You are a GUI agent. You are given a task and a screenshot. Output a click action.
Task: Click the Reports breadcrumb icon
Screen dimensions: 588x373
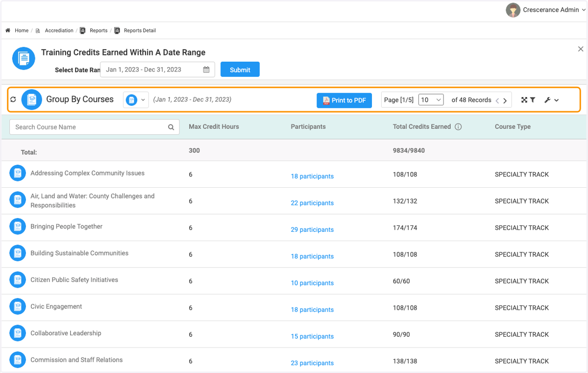(83, 30)
